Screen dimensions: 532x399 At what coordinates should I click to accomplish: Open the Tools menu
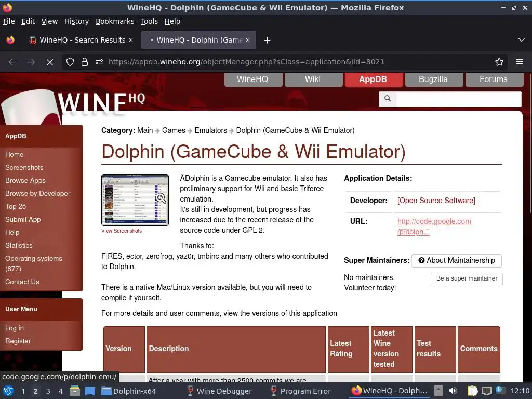[x=149, y=21]
